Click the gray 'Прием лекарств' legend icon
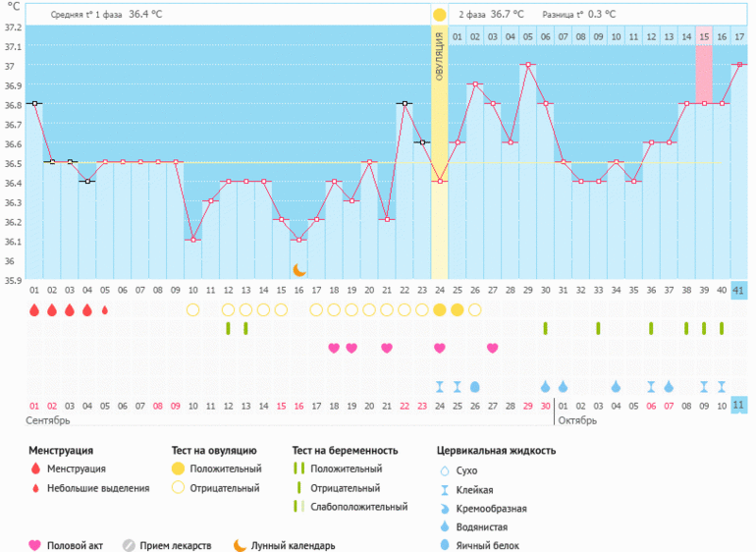This screenshot has height=552, width=756. tap(129, 545)
